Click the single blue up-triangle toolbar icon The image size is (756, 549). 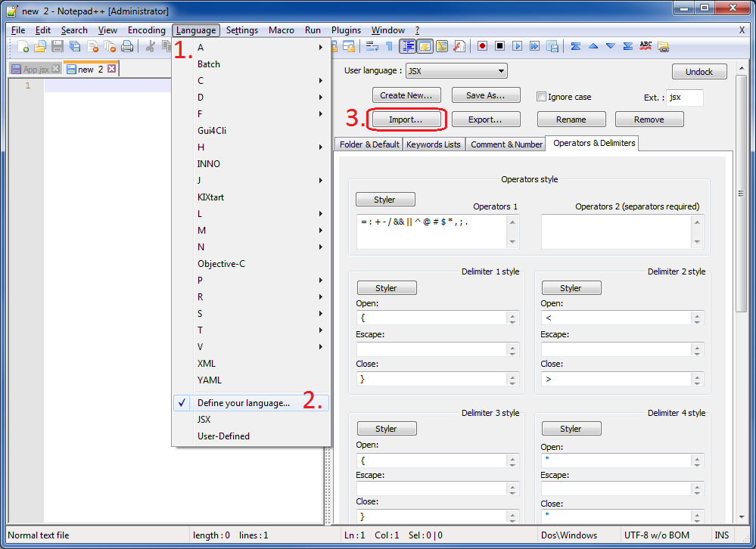pyautogui.click(x=593, y=46)
